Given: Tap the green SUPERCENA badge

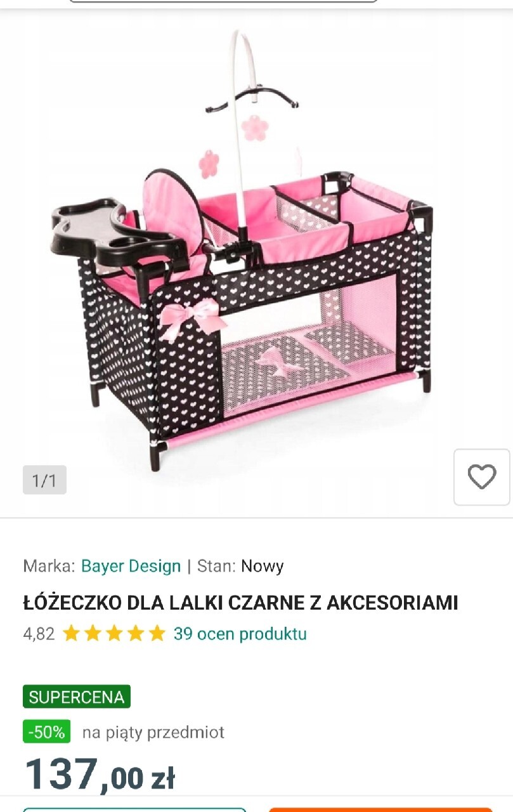Looking at the screenshot, I should (x=77, y=697).
